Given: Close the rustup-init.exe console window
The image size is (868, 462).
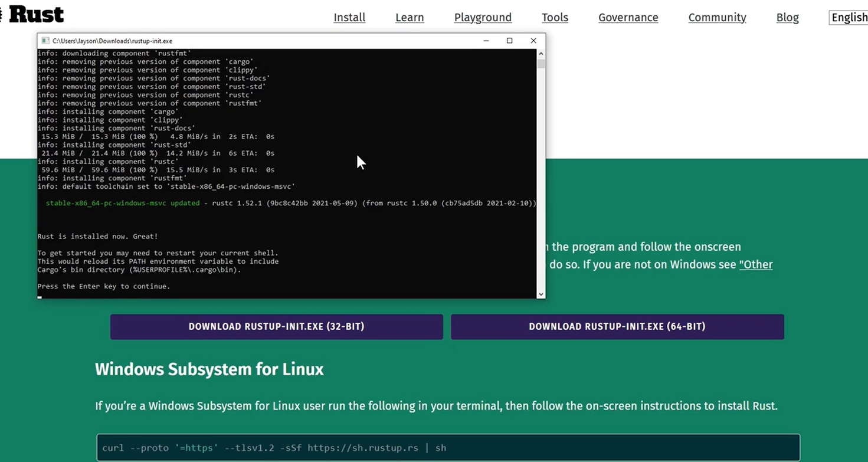Looking at the screenshot, I should [x=533, y=41].
